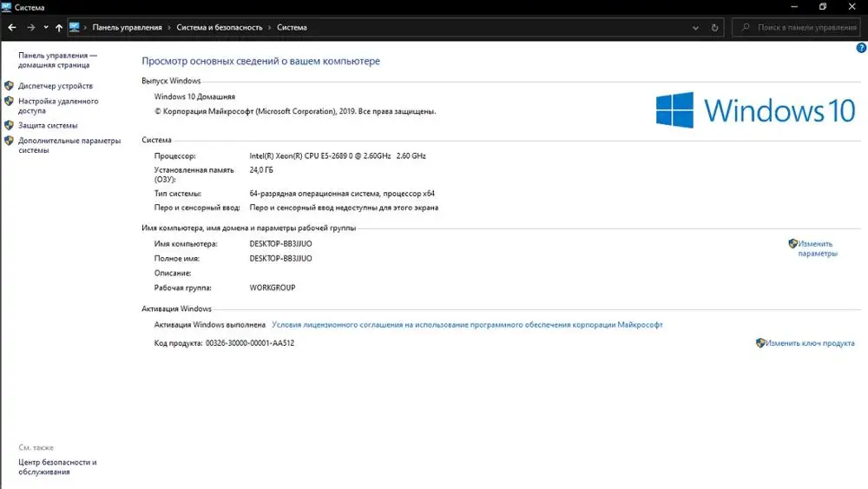Image resolution: width=868 pixels, height=489 pixels.
Task: Click heading 'Просмотр основных сведений о вашем компьютере'
Action: pyautogui.click(x=260, y=62)
